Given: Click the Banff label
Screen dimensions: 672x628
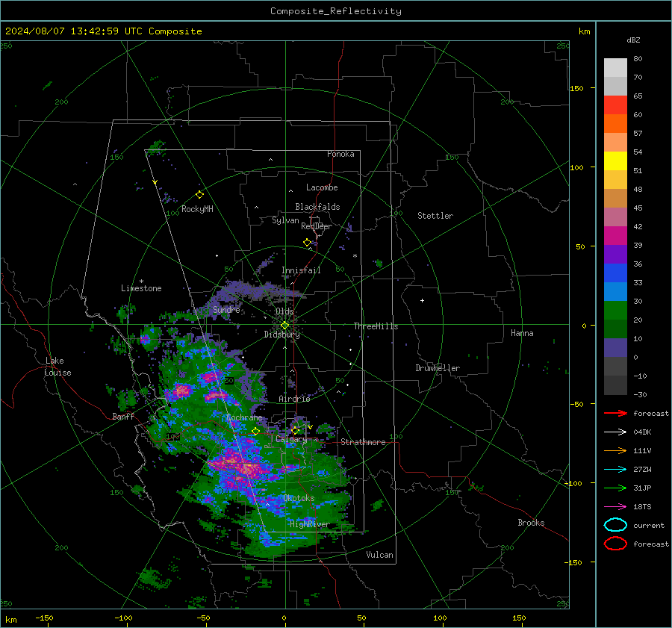Looking at the screenshot, I should [x=123, y=416].
